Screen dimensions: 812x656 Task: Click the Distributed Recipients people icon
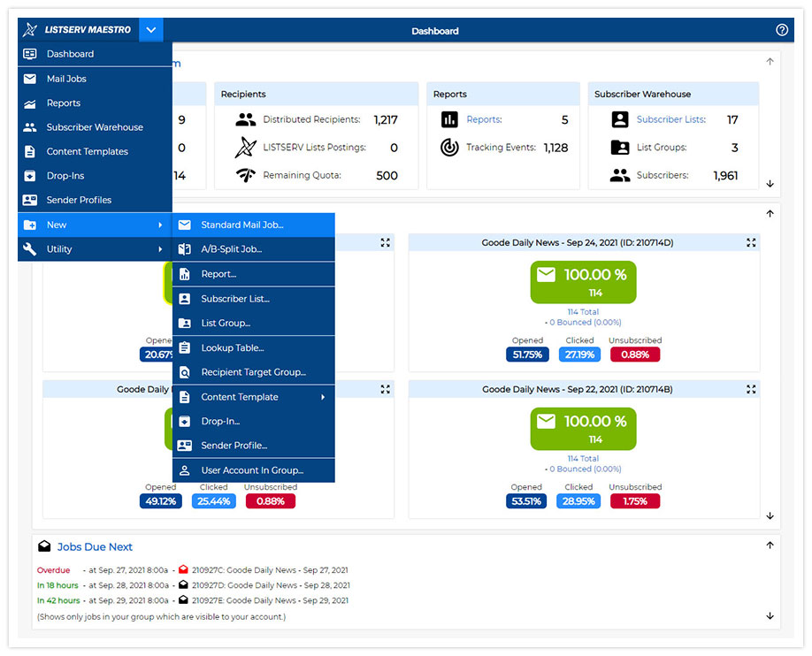(246, 119)
